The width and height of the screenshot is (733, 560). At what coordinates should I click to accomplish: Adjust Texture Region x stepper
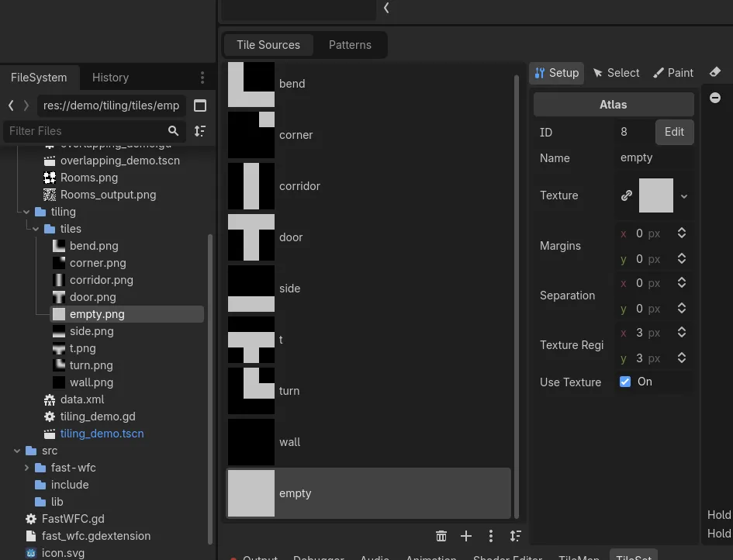click(x=682, y=332)
